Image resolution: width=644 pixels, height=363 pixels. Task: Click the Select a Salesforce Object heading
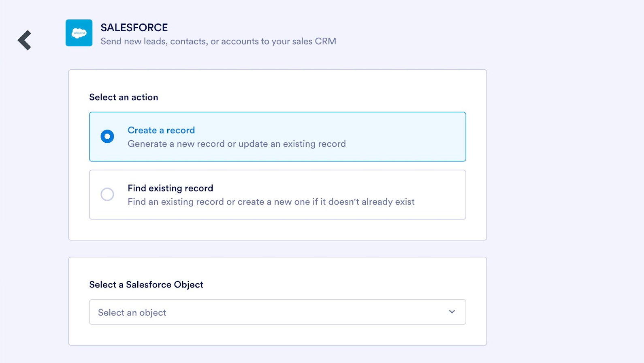click(x=146, y=285)
